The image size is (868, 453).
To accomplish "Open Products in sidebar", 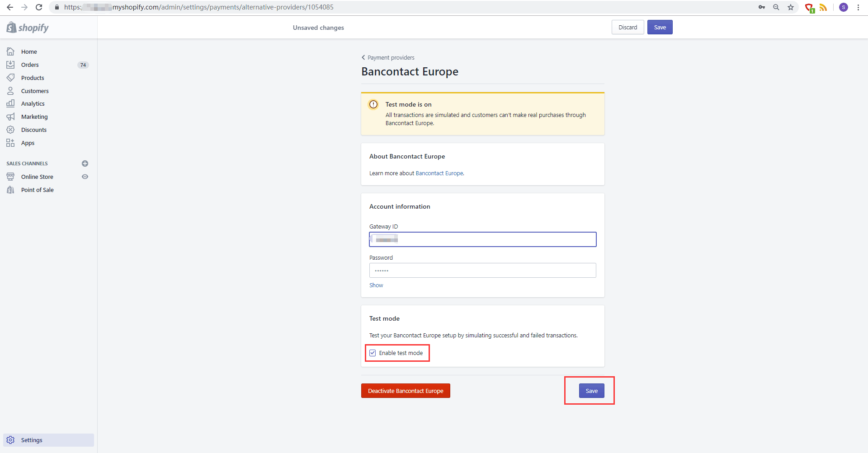I will coord(33,78).
